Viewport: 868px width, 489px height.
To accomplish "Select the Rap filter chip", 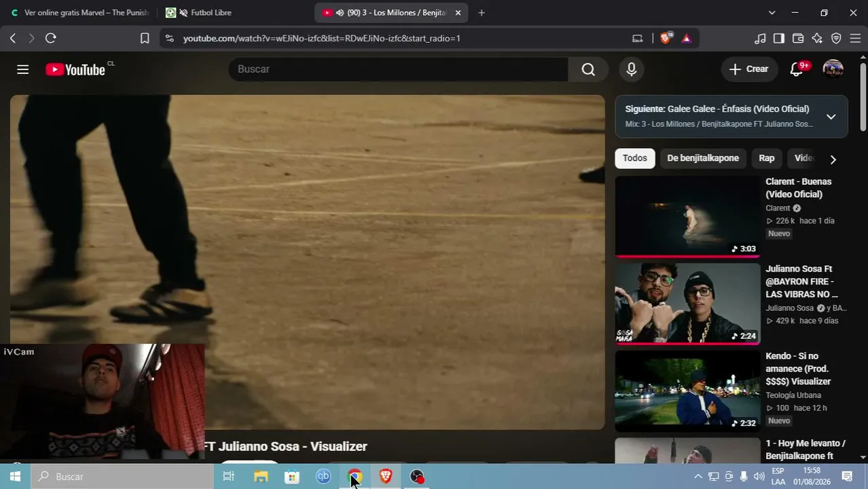I will (767, 158).
